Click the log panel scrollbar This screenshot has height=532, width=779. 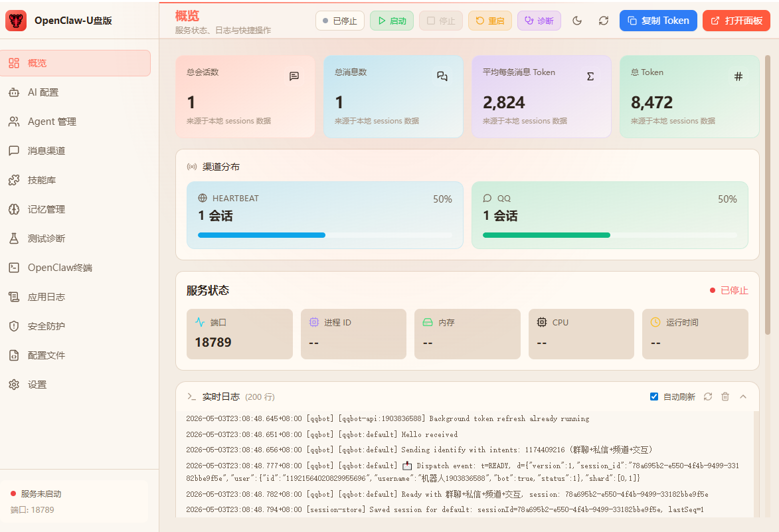(756, 464)
